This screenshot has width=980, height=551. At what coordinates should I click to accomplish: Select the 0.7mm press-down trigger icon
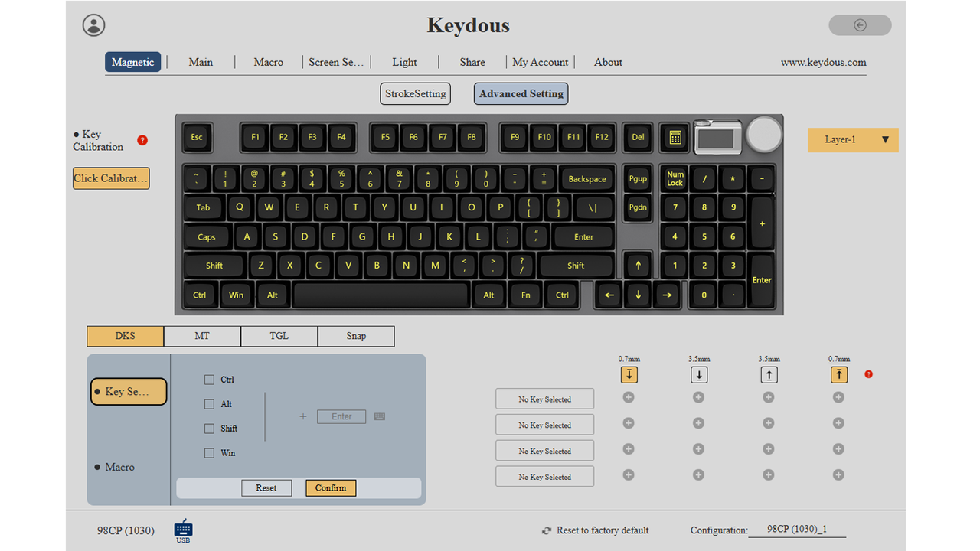(629, 375)
